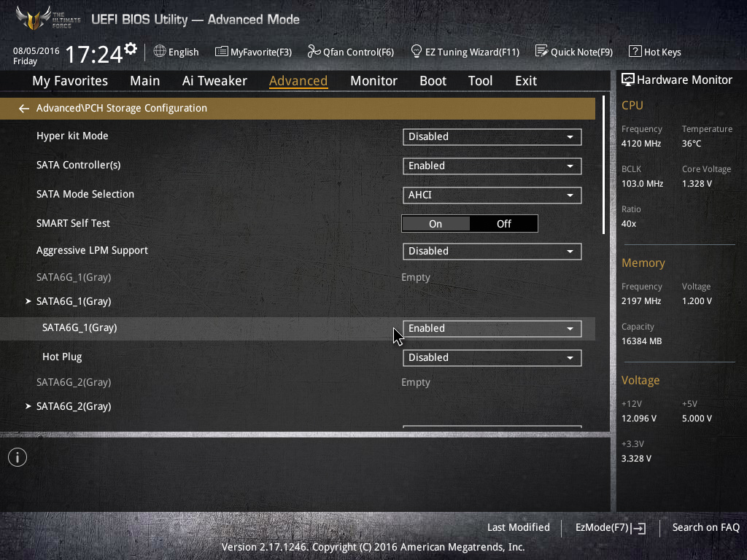
Task: Click memory capacity value 16384 MB
Action: (x=642, y=341)
